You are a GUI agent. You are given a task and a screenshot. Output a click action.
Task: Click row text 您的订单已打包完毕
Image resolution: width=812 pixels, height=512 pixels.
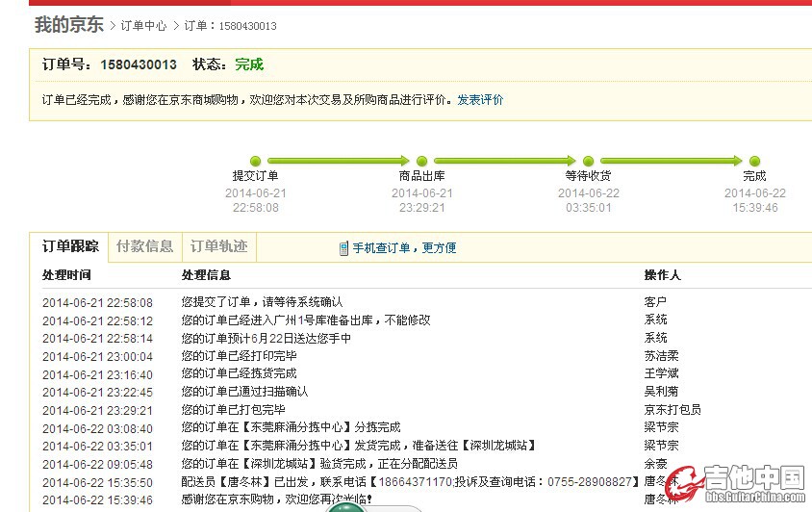(x=234, y=410)
